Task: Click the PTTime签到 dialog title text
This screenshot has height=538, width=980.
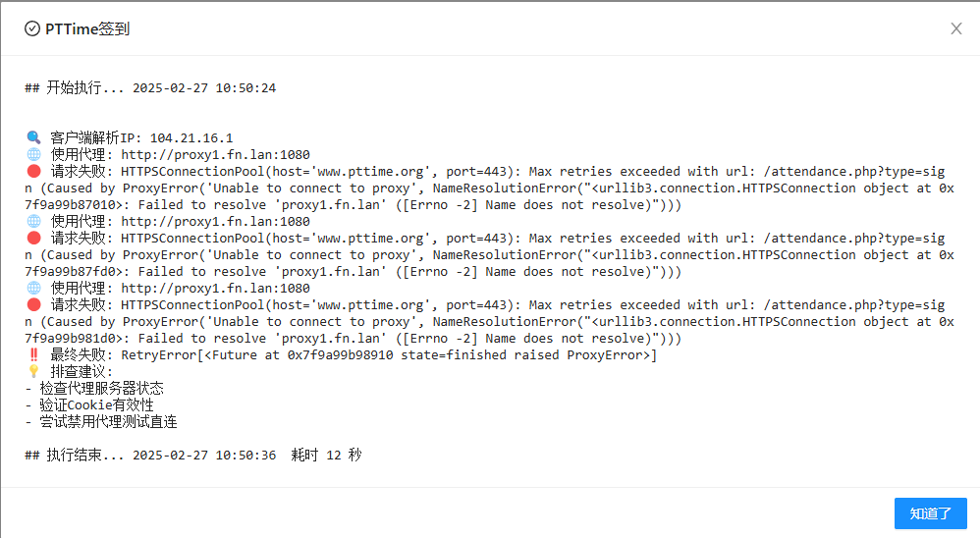Action: (87, 28)
